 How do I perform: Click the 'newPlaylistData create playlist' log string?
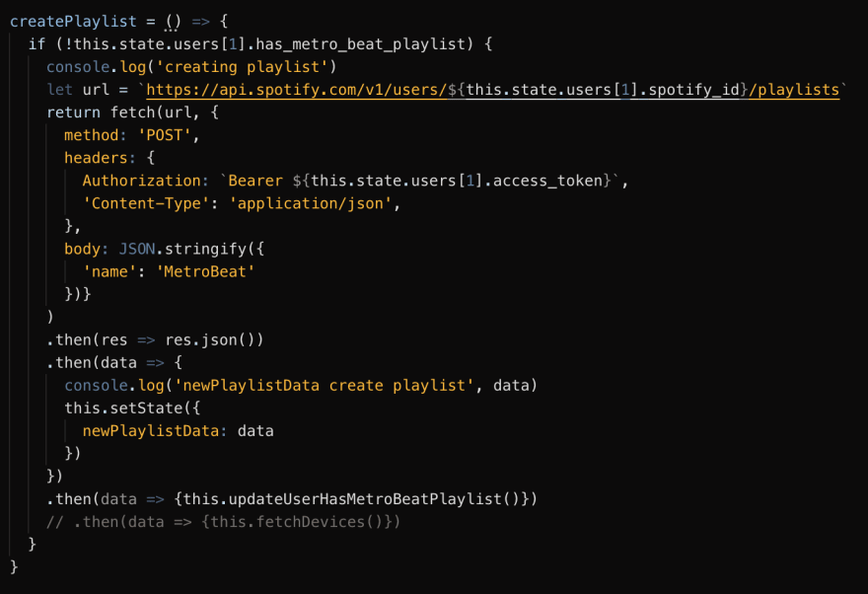324,385
